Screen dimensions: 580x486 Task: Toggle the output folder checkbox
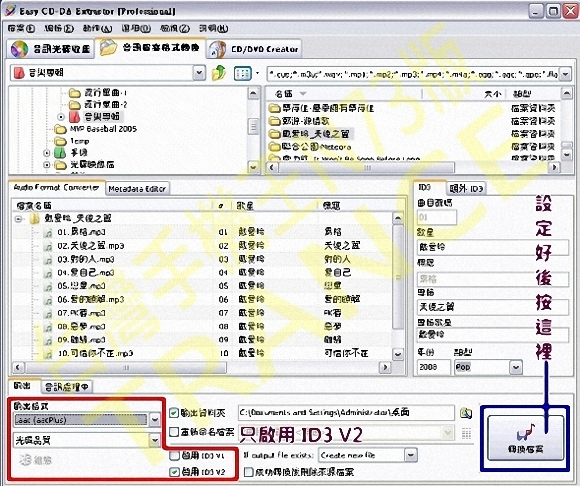pyautogui.click(x=174, y=413)
